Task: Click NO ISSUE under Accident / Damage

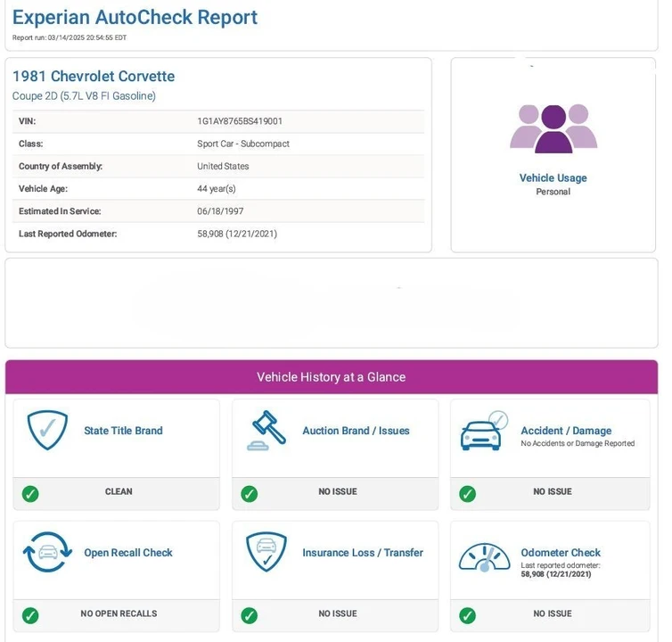Action: point(553,491)
